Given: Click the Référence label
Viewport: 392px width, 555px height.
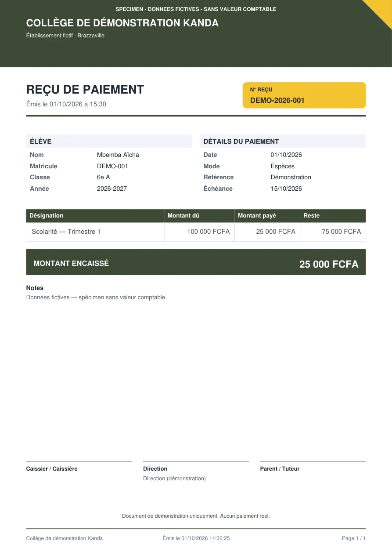Looking at the screenshot, I should coord(219,177).
